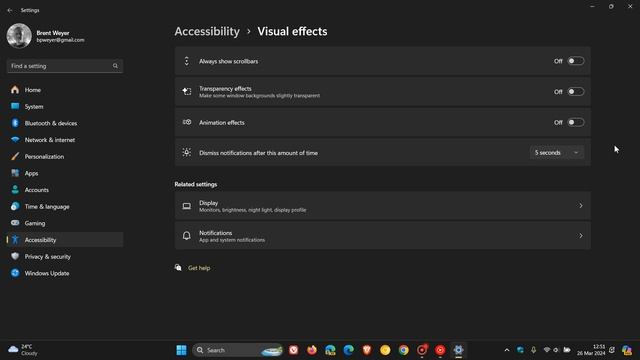Open the Get help link
This screenshot has height=360, width=640.
(x=199, y=268)
